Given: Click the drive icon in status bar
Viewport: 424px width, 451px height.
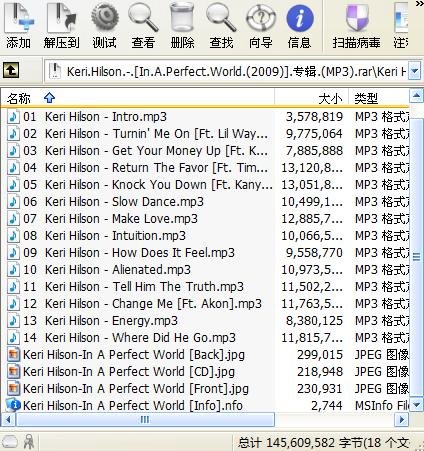Looking at the screenshot, I should point(10,442).
